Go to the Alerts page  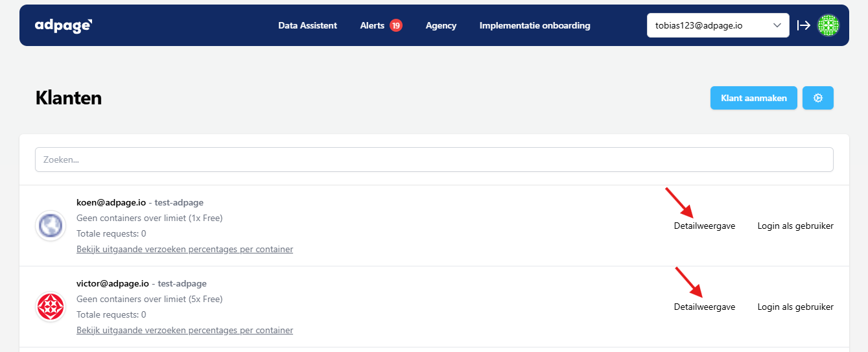372,26
